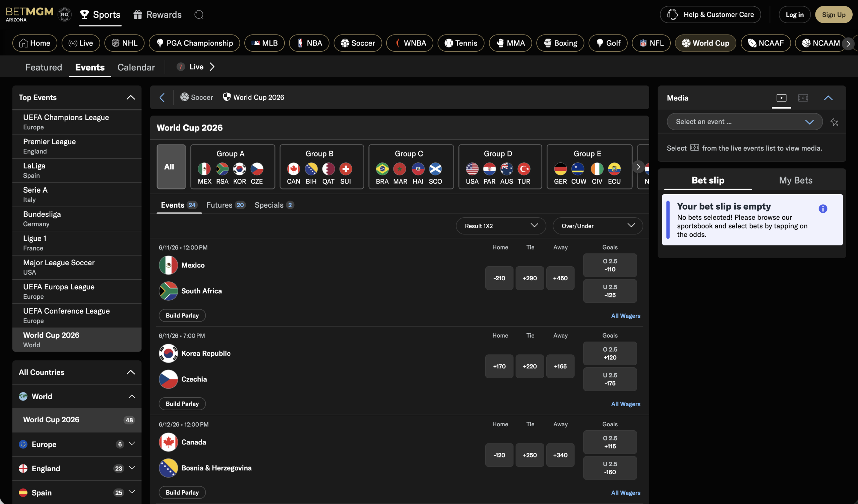Expand the Spain country group

point(132,492)
